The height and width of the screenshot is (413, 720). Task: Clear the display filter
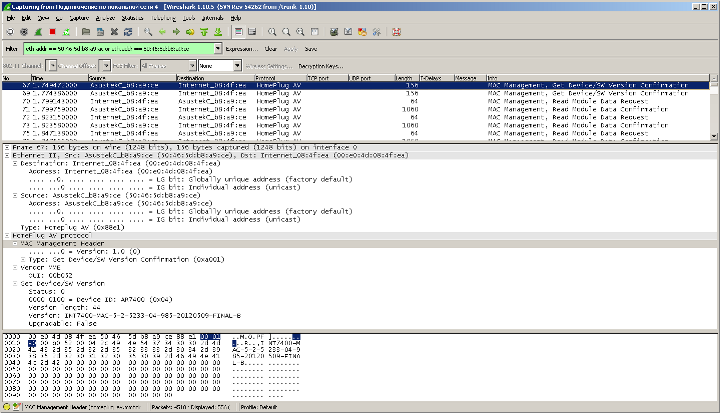coord(271,49)
